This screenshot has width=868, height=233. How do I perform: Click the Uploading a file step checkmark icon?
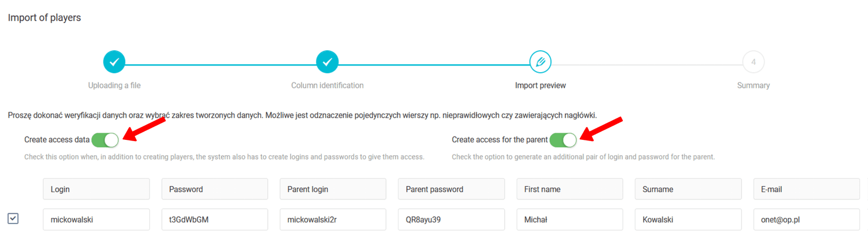coord(114,62)
